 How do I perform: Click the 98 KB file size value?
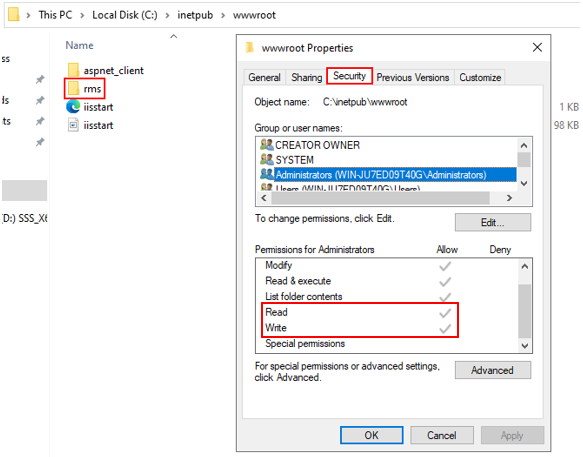pyautogui.click(x=566, y=125)
